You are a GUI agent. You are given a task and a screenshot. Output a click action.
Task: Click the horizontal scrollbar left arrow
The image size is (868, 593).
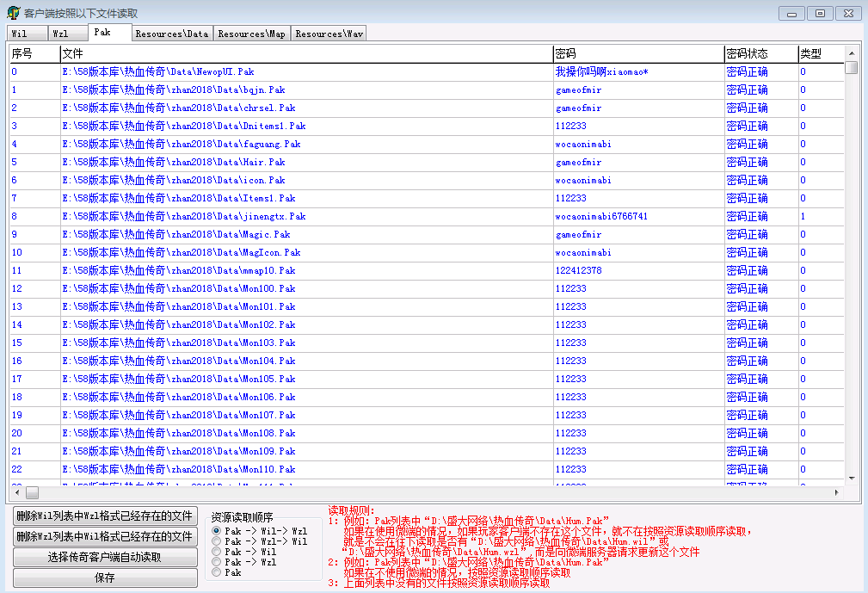(16, 493)
